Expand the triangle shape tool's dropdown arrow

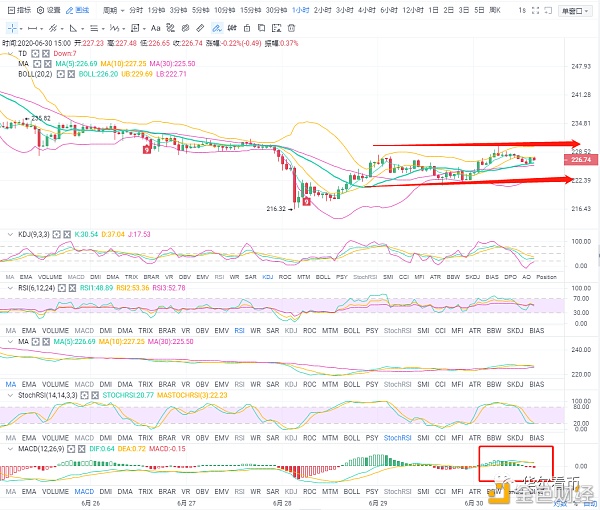(82, 29)
